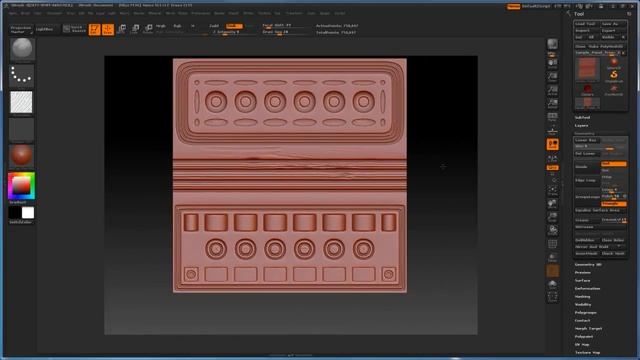
Task: Expand the Surface section
Action: 582,280
